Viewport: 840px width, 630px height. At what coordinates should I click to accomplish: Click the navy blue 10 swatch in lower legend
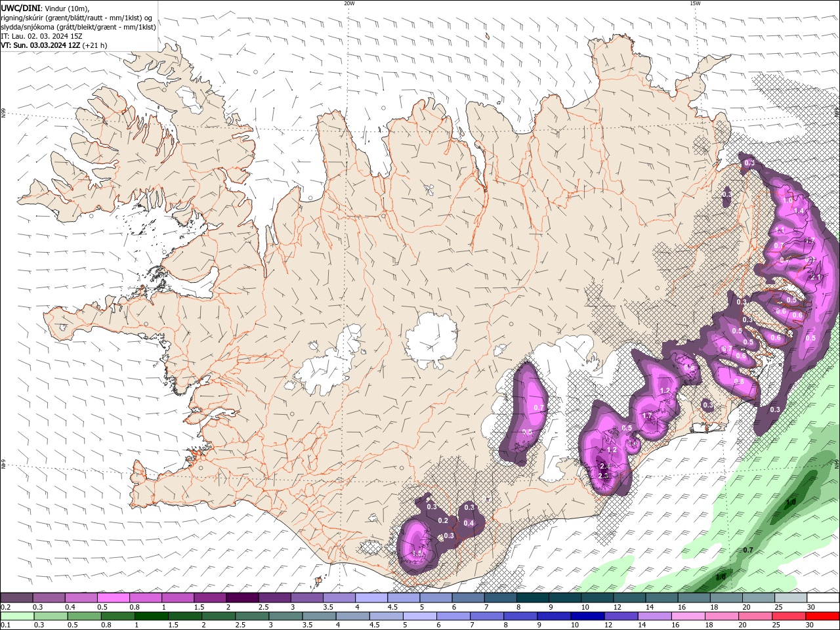(587, 616)
